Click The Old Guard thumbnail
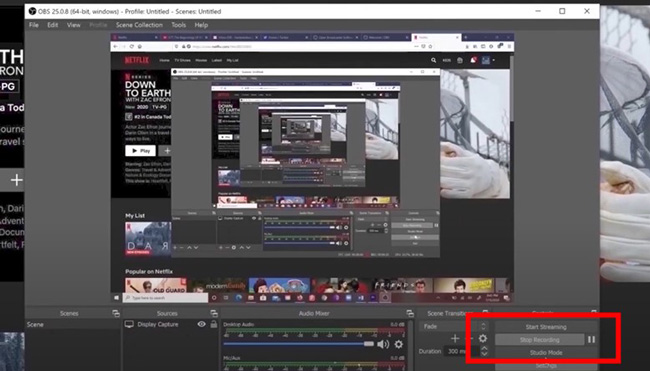Image resolution: width=650 pixels, height=371 pixels. (156, 286)
